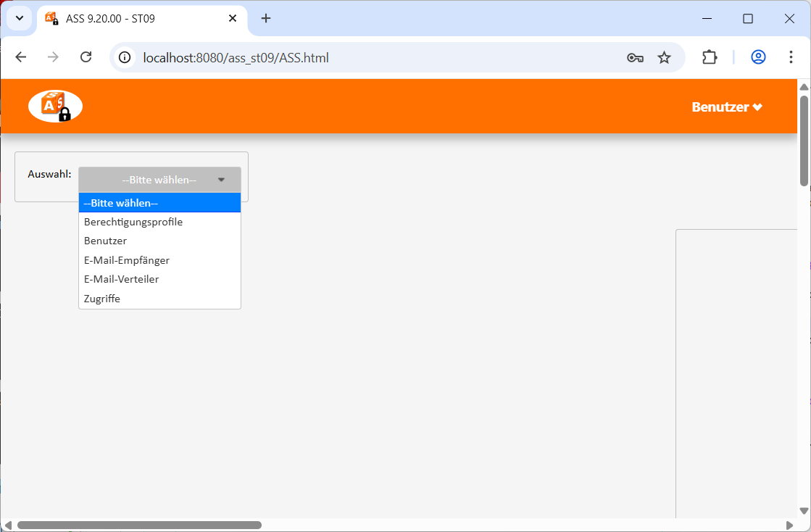The image size is (811, 532).
Task: Maximize the browser window
Action: pos(748,19)
